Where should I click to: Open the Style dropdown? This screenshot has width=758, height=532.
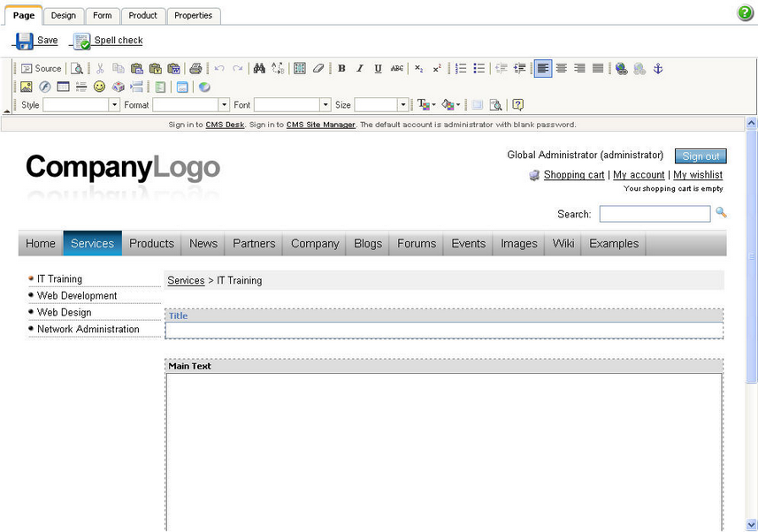(80, 105)
